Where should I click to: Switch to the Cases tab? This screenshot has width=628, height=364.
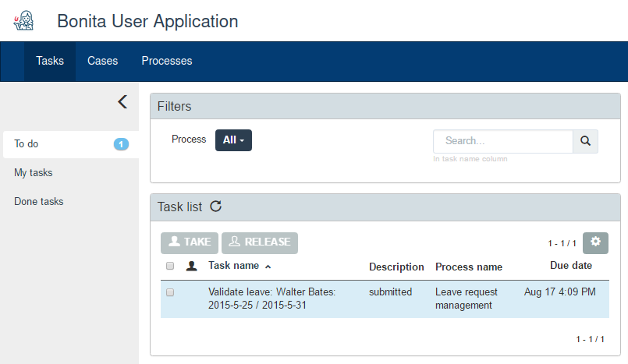point(102,61)
